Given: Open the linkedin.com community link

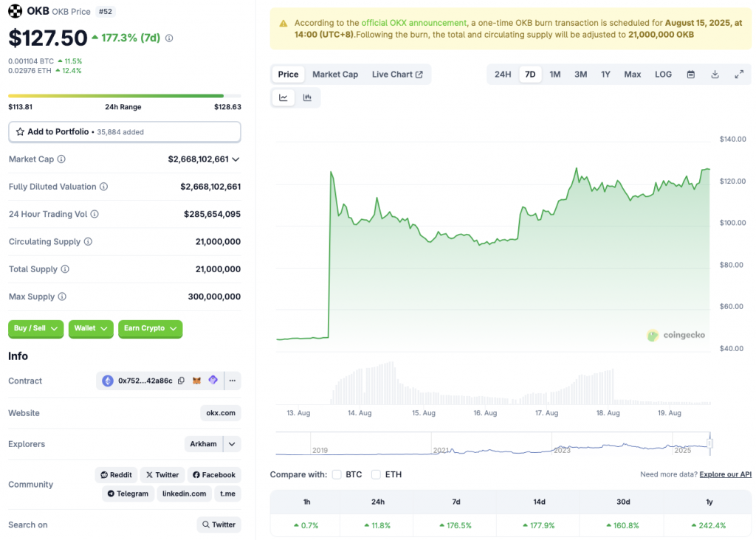Looking at the screenshot, I should click(184, 494).
